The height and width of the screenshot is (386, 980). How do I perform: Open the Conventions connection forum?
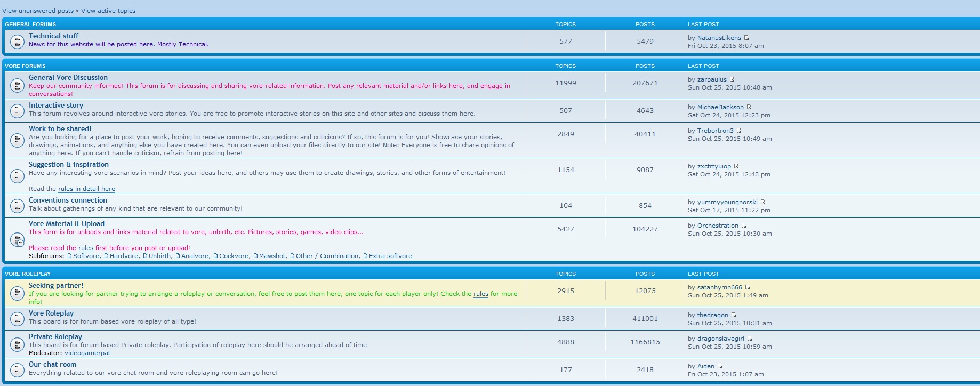click(68, 200)
